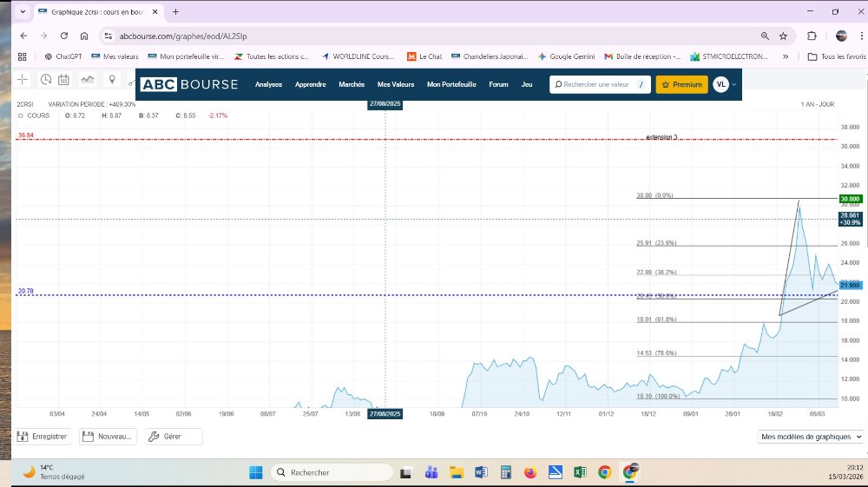Click the Premium button

[x=681, y=84]
